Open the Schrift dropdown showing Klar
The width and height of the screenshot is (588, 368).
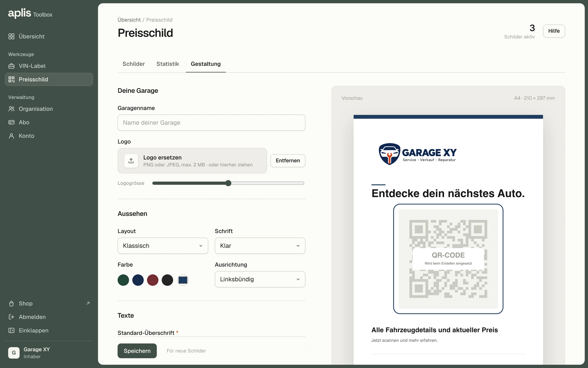click(x=260, y=246)
